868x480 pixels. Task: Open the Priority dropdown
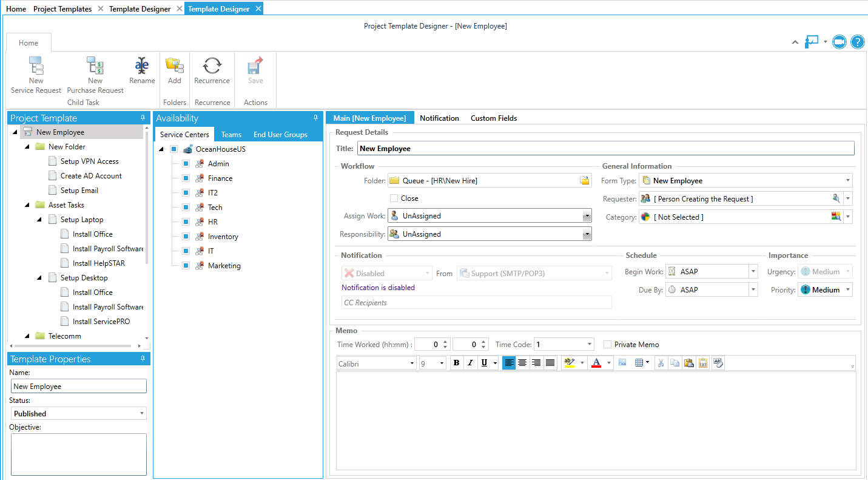click(x=847, y=290)
